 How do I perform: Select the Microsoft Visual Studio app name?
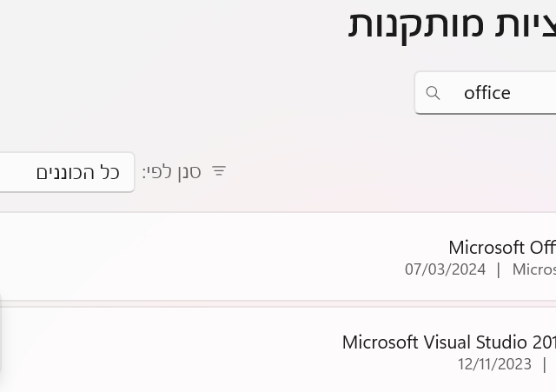tap(448, 342)
